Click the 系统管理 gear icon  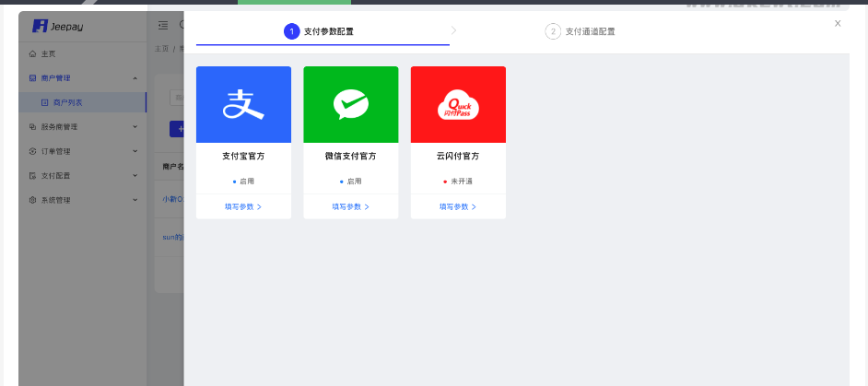(x=32, y=200)
